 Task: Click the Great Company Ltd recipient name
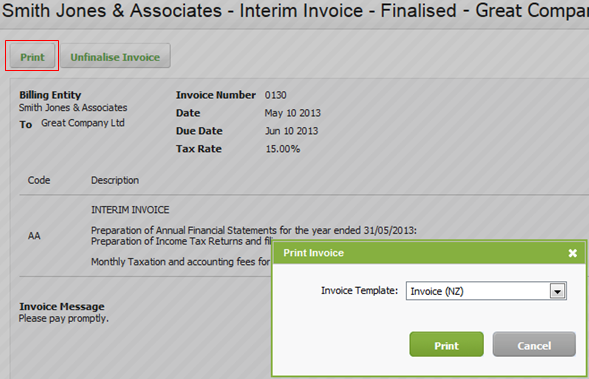tap(83, 123)
